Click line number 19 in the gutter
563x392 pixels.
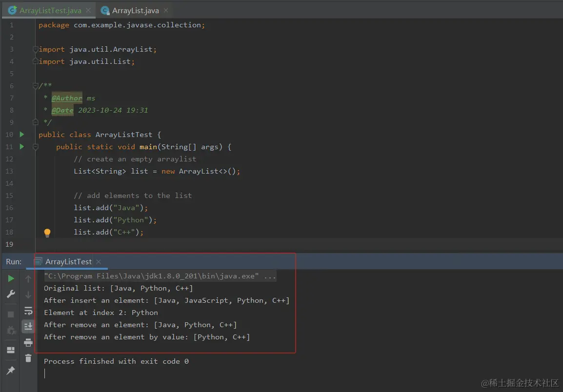9,244
